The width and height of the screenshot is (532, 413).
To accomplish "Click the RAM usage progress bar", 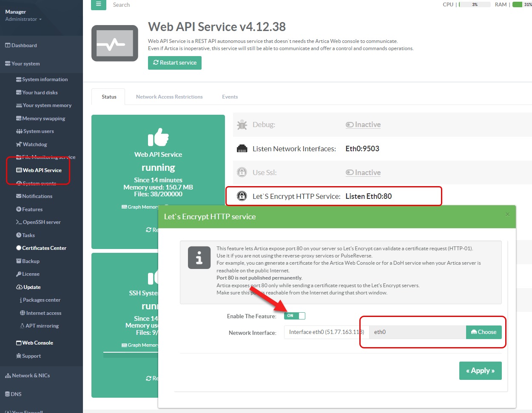I will point(522,5).
